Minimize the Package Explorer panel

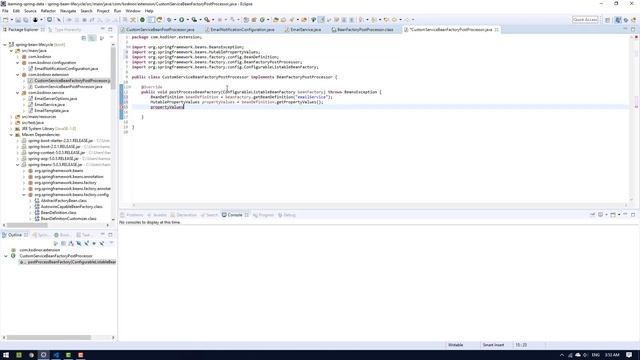coord(103,29)
